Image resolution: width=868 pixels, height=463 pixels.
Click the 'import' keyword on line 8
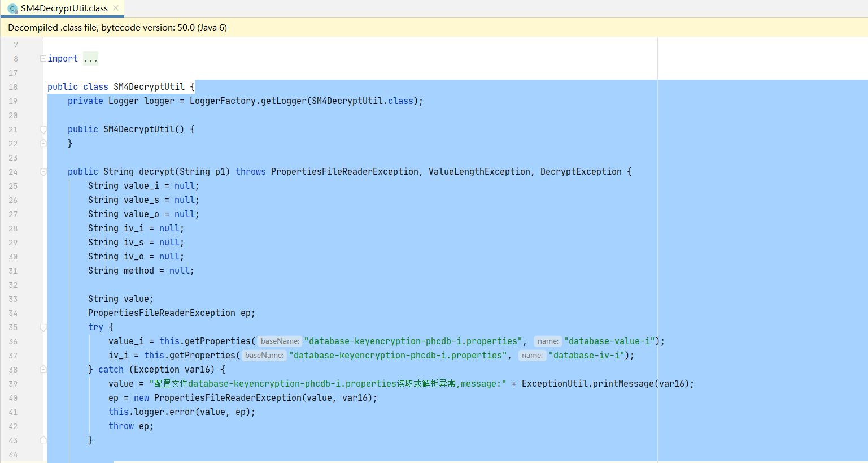(63, 59)
